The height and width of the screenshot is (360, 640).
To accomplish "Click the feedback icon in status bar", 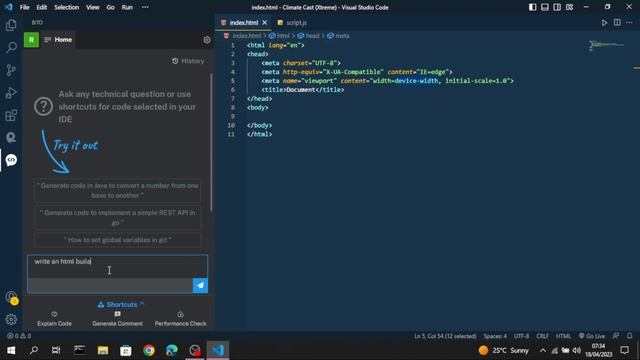I will (616, 336).
